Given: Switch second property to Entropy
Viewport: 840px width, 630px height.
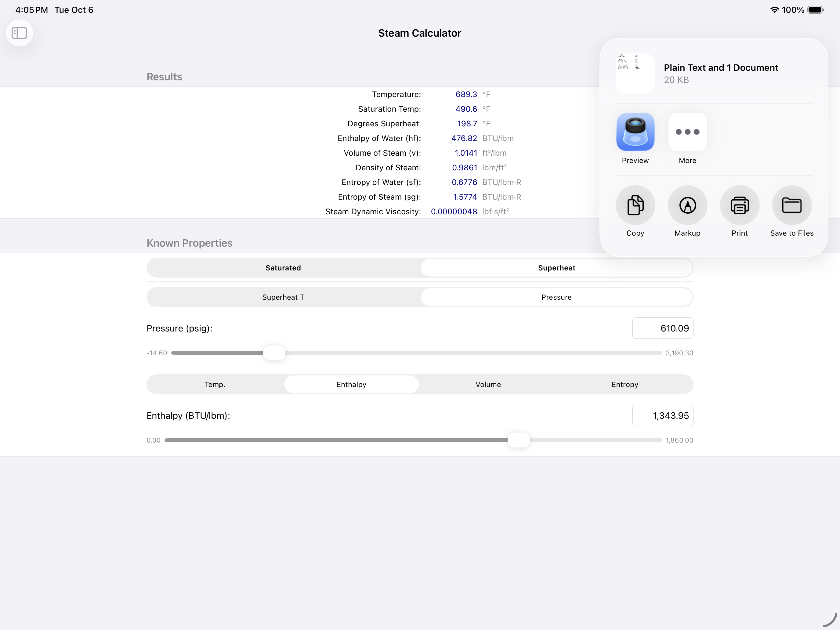Looking at the screenshot, I should click(625, 384).
